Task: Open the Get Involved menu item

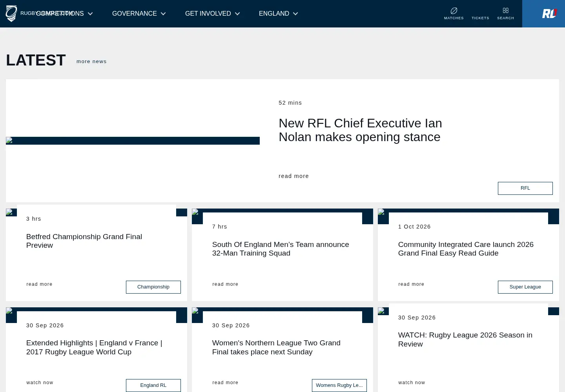Action: (208, 14)
